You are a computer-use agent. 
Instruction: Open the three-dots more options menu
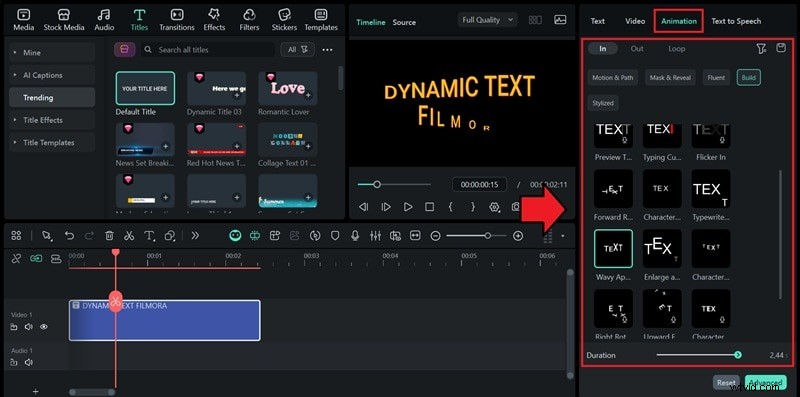pyautogui.click(x=328, y=49)
